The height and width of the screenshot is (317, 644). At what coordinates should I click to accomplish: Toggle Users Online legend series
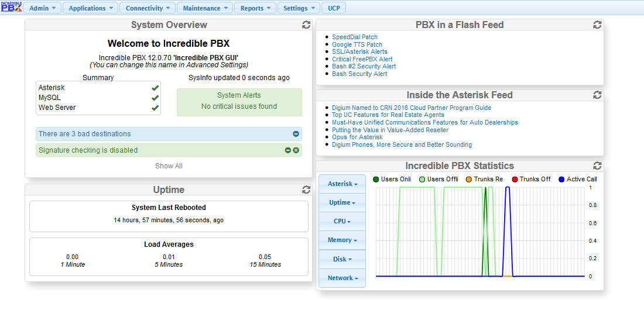(x=392, y=179)
